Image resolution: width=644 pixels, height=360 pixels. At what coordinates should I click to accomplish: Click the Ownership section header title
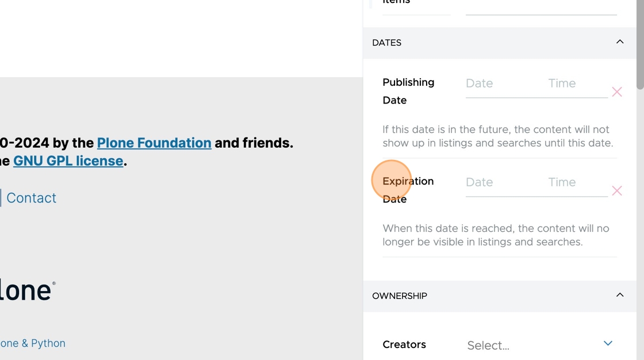coord(399,296)
